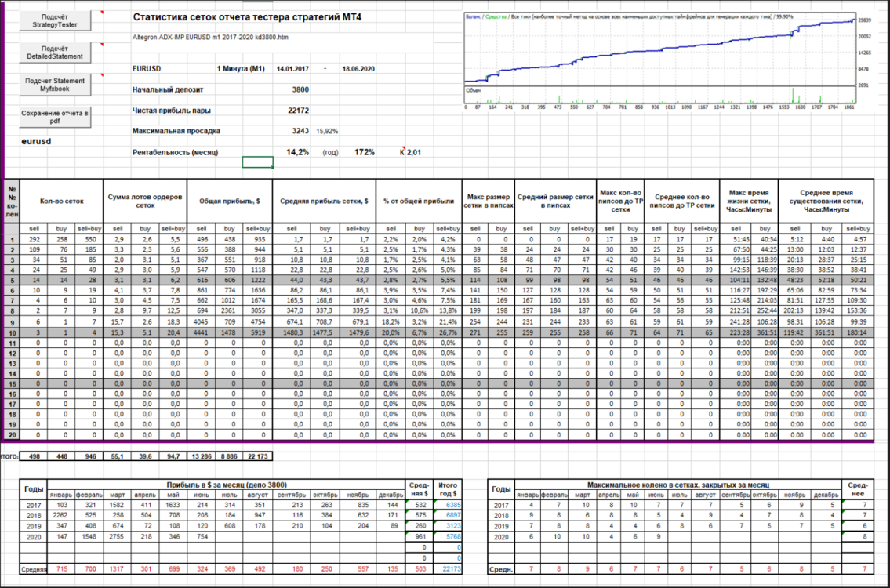Select the '1 Минута (M1)' timeframe cell
Image resolution: width=890 pixels, height=588 pixels.
241,69
